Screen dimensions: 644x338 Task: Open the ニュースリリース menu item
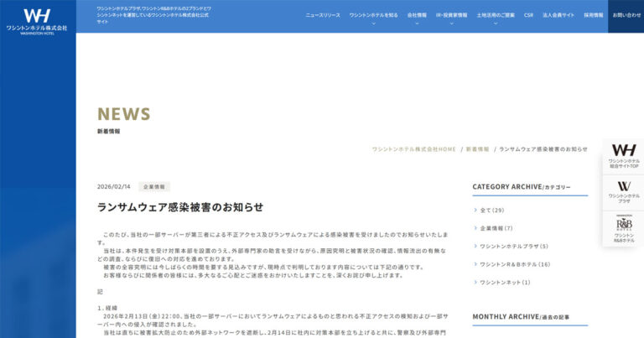323,15
